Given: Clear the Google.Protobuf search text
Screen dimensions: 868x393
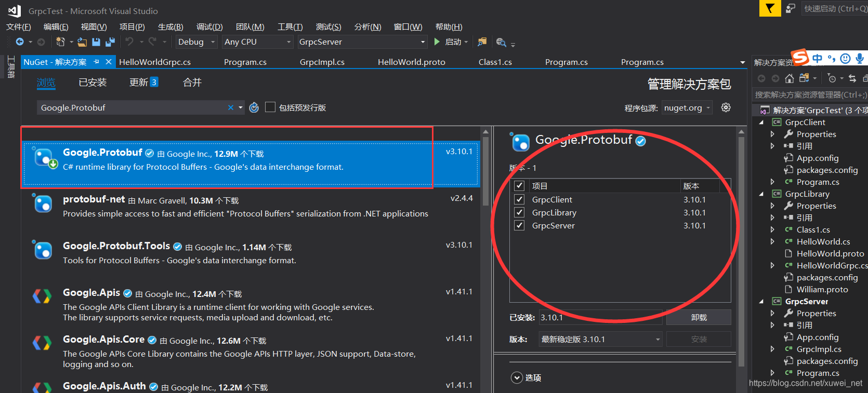Looking at the screenshot, I should pyautogui.click(x=231, y=107).
